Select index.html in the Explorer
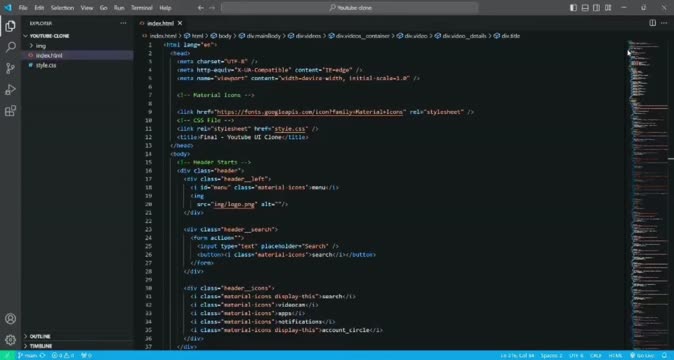Viewport: 674px width, 360px height. coord(77,55)
